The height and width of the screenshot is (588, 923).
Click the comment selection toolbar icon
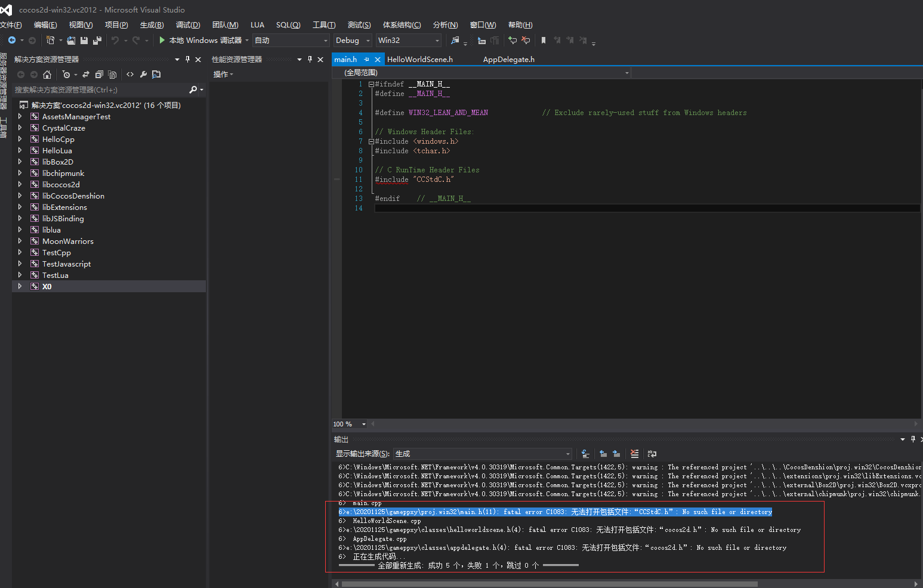513,41
